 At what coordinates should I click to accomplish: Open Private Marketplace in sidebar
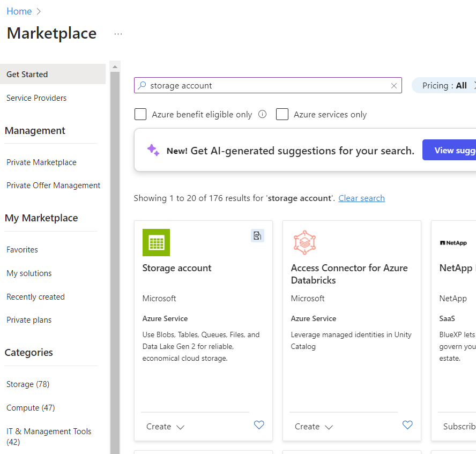[41, 162]
